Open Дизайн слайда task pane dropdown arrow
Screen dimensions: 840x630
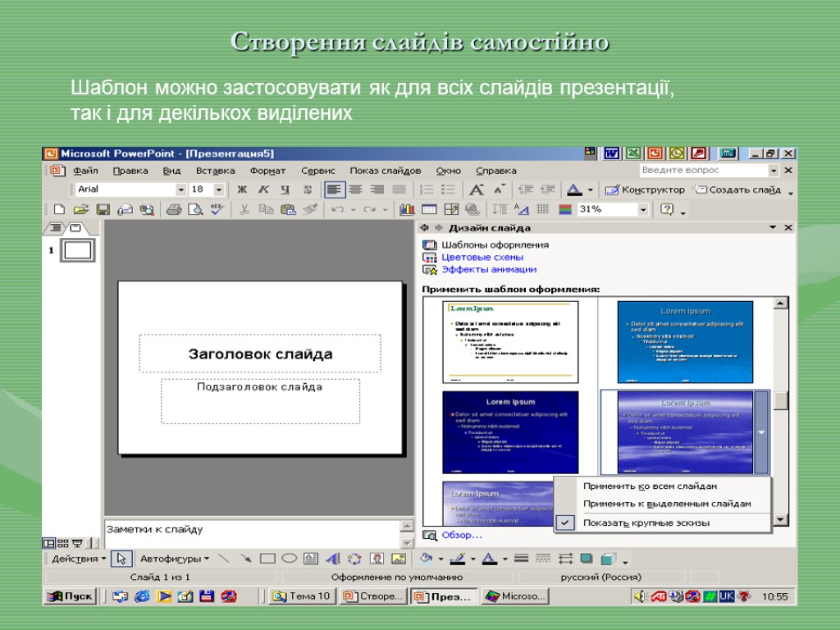coord(773,228)
